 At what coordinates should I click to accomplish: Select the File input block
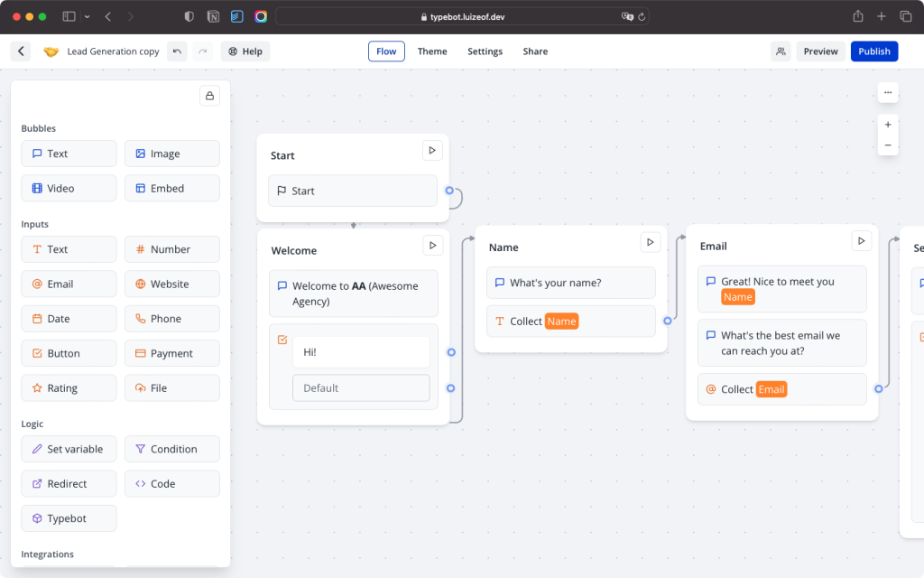[172, 388]
